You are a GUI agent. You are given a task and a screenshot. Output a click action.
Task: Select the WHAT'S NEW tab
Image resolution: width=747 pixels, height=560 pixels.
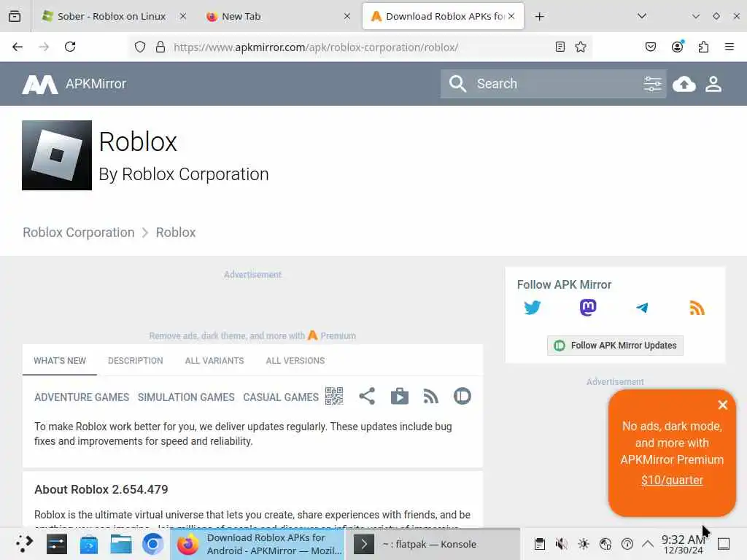60,360
